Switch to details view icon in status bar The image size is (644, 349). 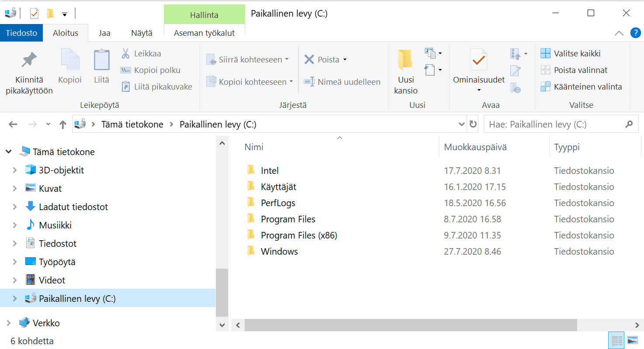point(617,340)
